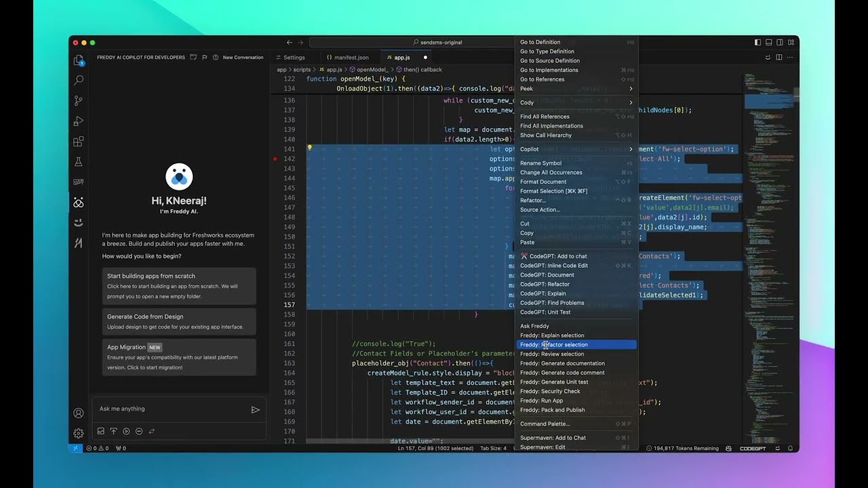Image resolution: width=868 pixels, height=488 pixels.
Task: Click the sendsms-original search bar
Action: tap(437, 42)
